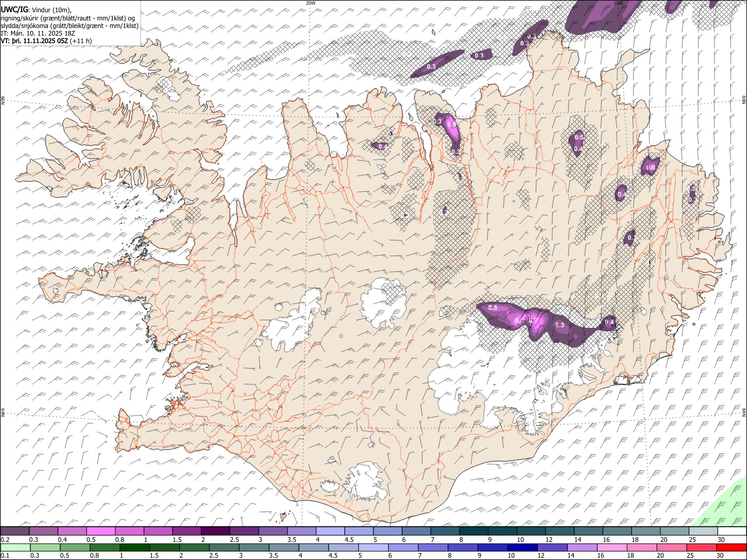Pick the crimson 25 swatch in lower scale
Image resolution: width=747 pixels, height=560 pixels.
coord(701,547)
